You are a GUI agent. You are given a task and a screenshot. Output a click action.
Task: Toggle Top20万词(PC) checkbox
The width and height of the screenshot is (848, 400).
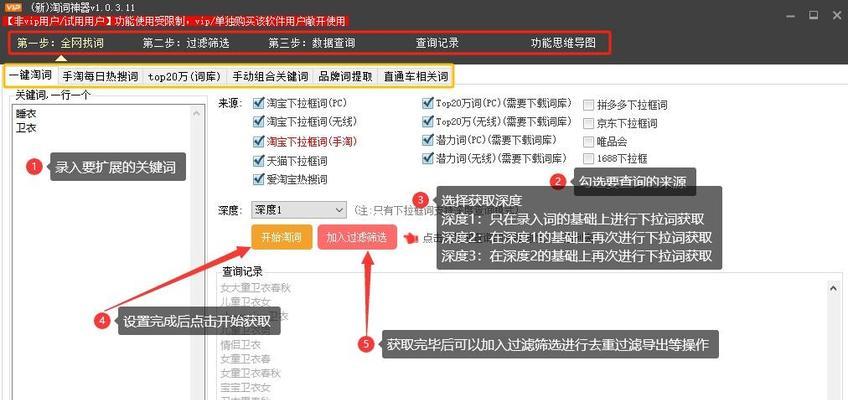pyautogui.click(x=428, y=103)
